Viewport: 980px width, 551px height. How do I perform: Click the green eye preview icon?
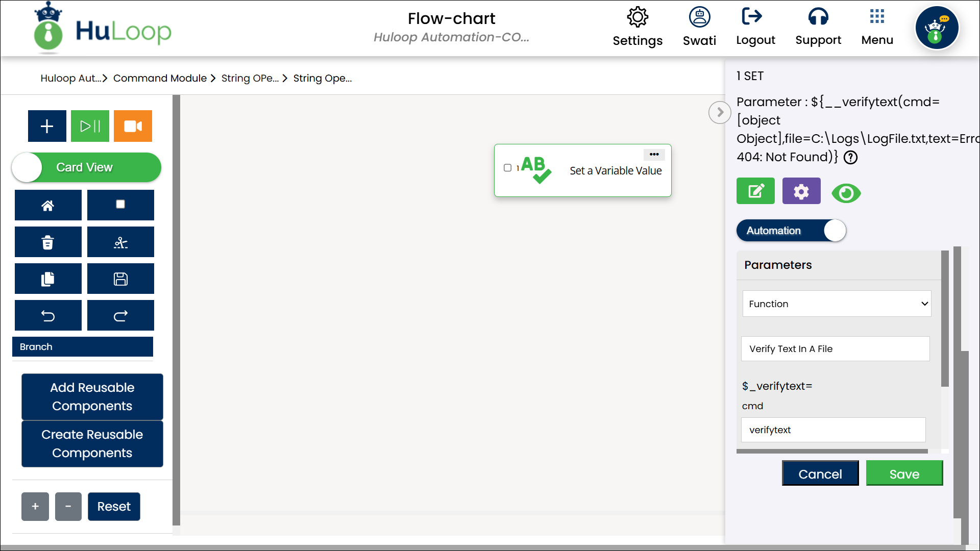(846, 193)
